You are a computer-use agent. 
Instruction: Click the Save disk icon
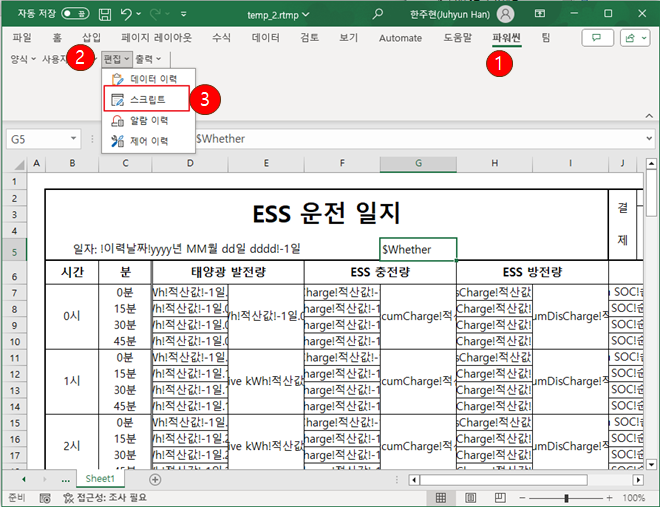tap(105, 14)
